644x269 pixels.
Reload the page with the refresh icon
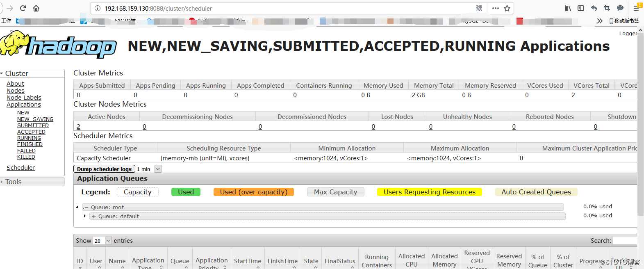(x=23, y=8)
